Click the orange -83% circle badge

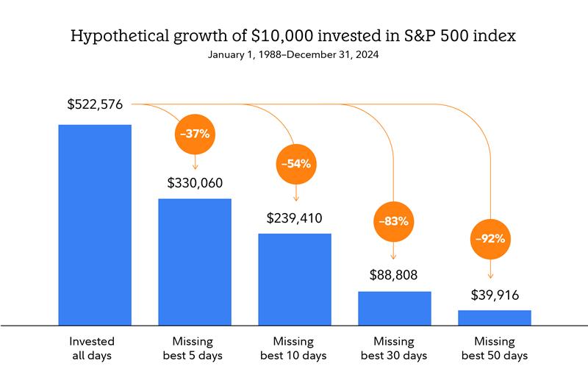point(394,220)
